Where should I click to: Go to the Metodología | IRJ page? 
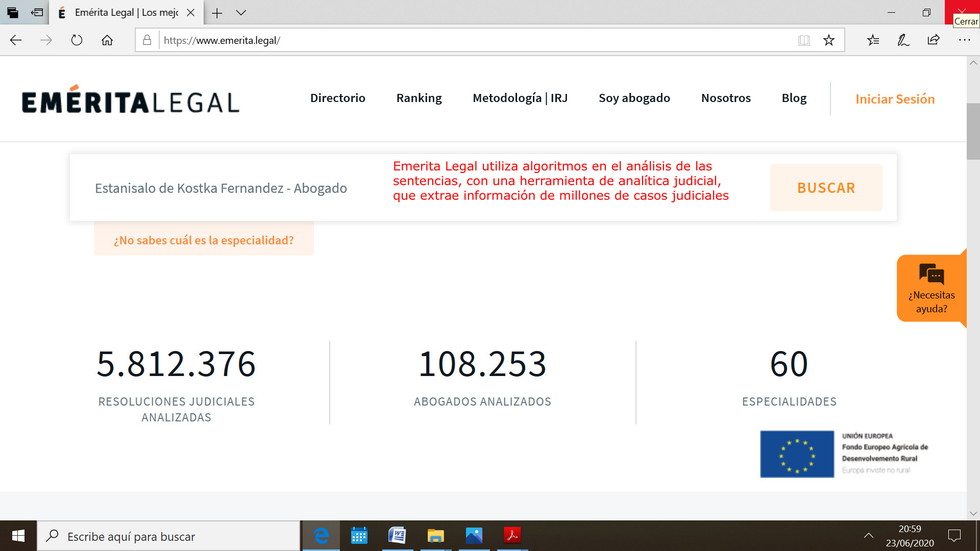tap(520, 98)
